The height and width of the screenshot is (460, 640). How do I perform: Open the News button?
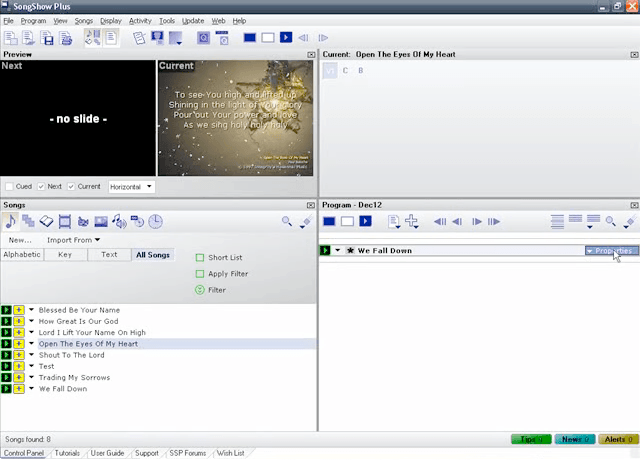[575, 439]
